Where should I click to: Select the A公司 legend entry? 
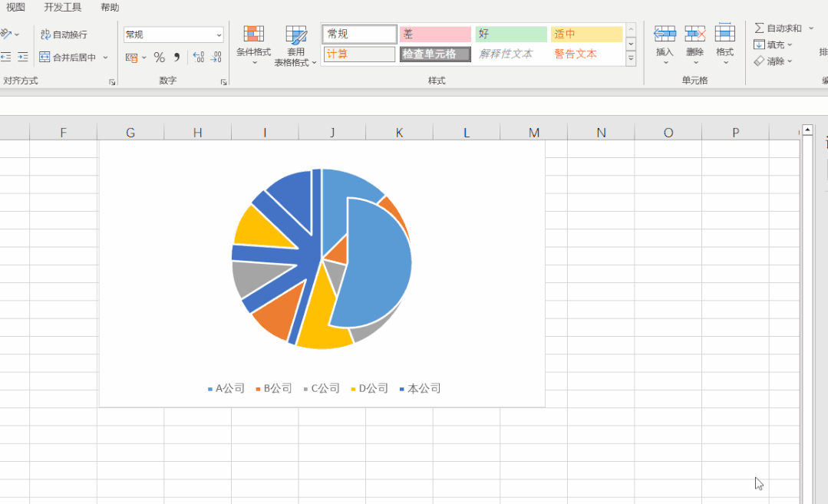(226, 388)
